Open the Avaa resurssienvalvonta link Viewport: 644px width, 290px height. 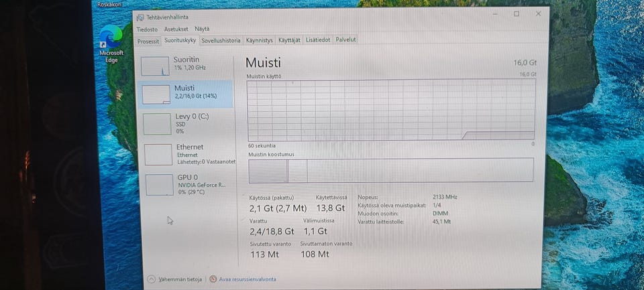point(248,279)
